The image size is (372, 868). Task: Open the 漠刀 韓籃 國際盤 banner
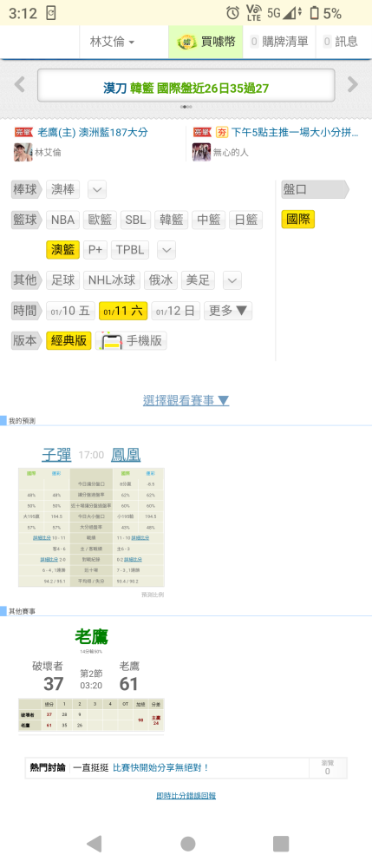tap(186, 86)
